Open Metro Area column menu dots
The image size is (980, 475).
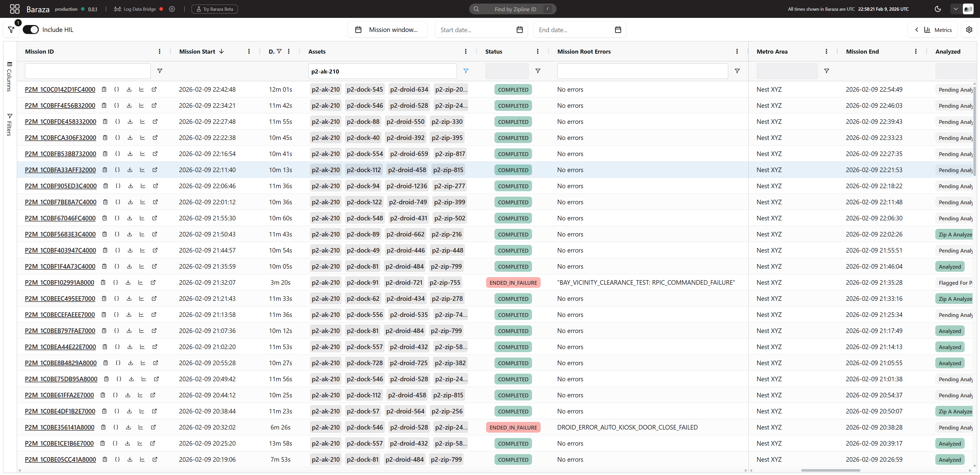(x=826, y=51)
